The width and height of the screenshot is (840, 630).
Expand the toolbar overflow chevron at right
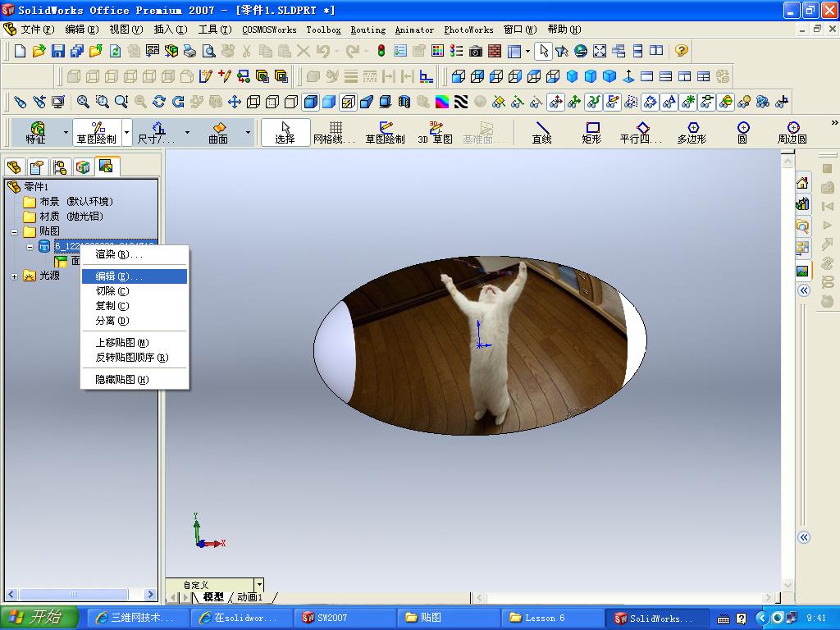(x=833, y=123)
